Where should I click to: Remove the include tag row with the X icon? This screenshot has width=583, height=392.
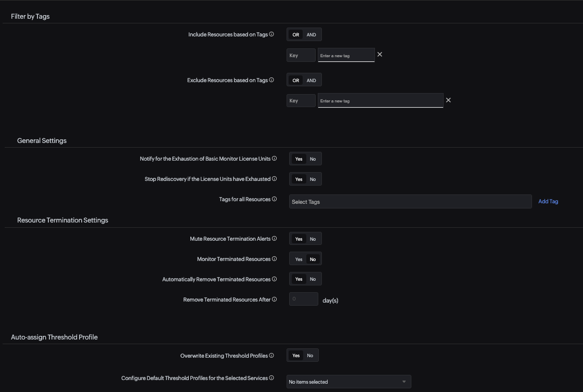click(x=380, y=54)
